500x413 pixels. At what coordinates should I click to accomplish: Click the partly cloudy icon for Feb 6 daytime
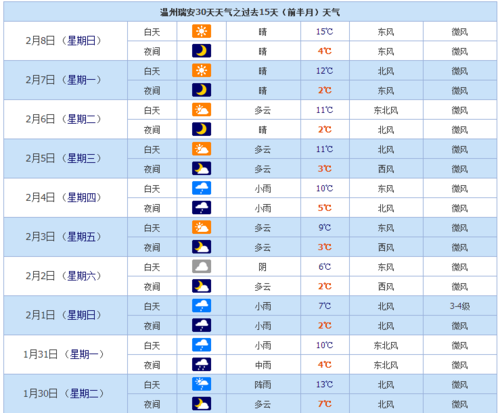(x=201, y=110)
